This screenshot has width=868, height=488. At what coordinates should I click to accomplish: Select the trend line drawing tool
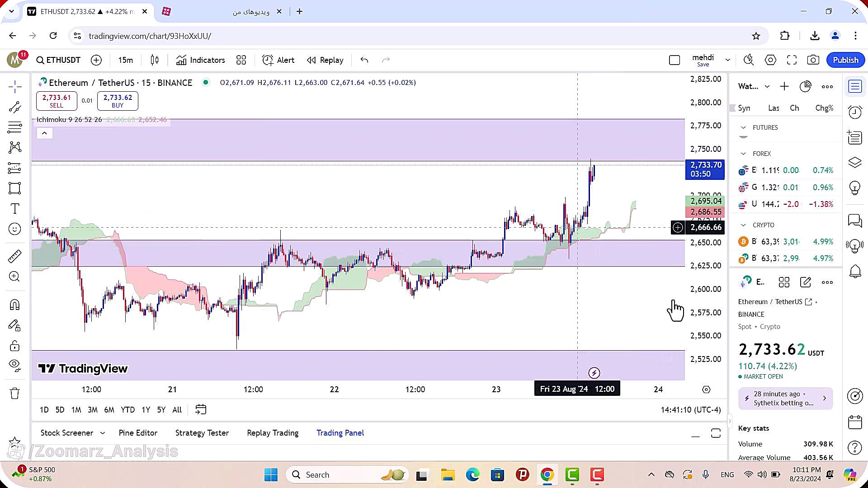coord(14,107)
